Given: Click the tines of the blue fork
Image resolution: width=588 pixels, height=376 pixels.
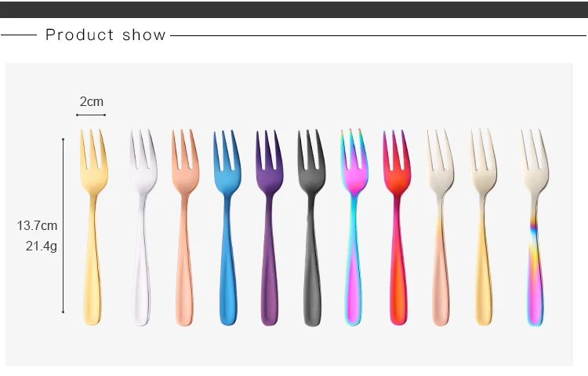Looking at the screenshot, I should 226,149.
